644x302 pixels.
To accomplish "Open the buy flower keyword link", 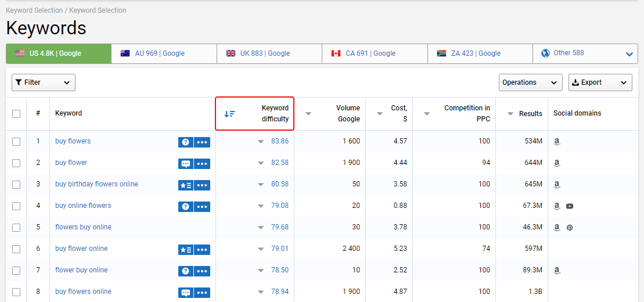I will click(71, 162).
